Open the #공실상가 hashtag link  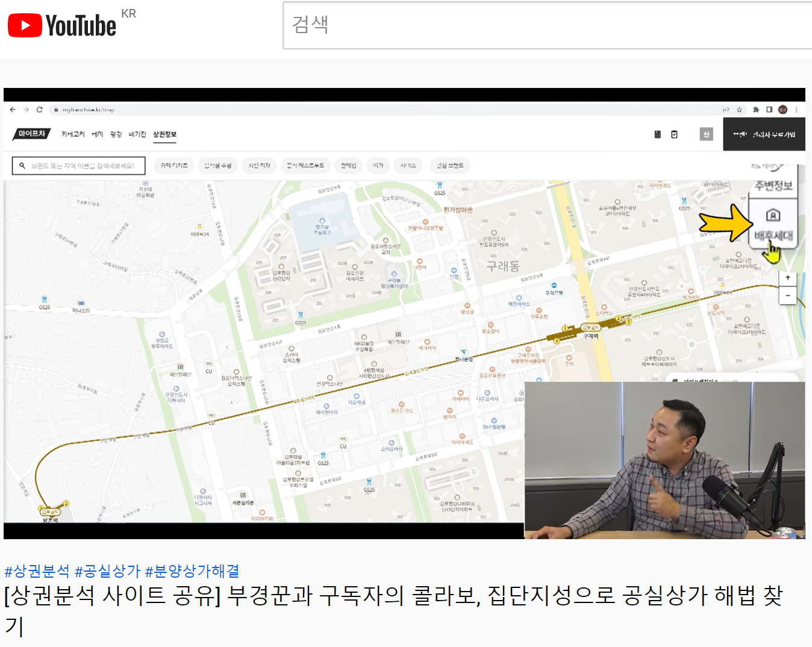pos(107,570)
